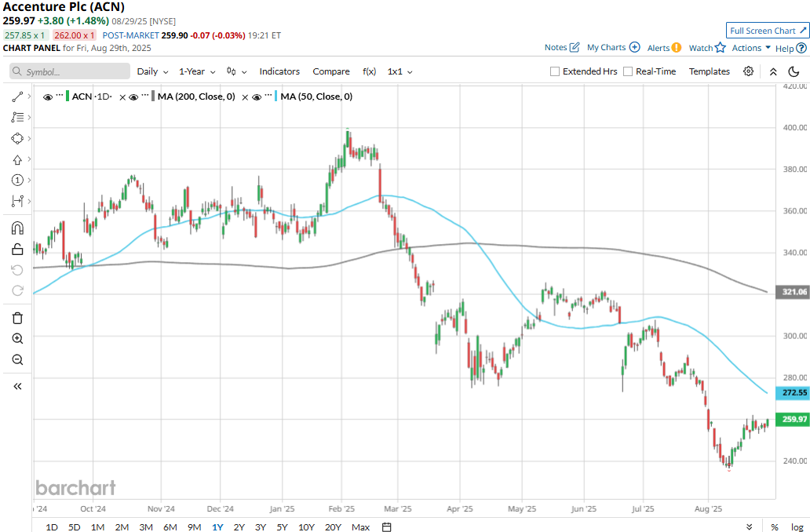
Task: Hide the MA (50, Close, 0) line
Action: [256, 97]
